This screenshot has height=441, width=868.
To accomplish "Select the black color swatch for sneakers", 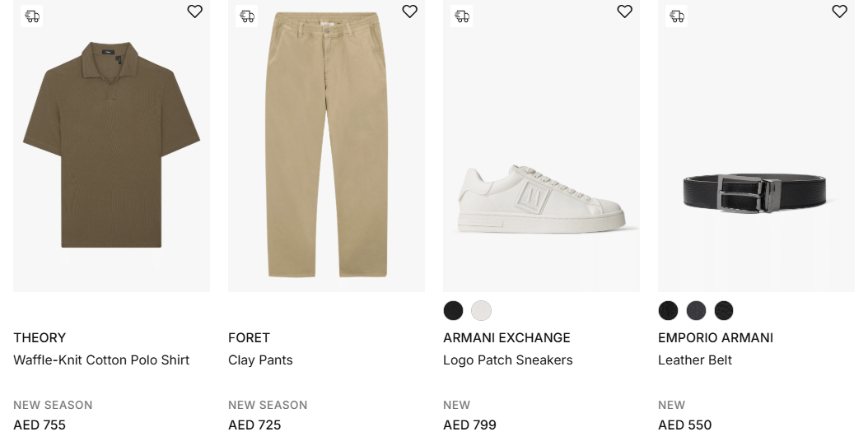I will click(x=453, y=310).
